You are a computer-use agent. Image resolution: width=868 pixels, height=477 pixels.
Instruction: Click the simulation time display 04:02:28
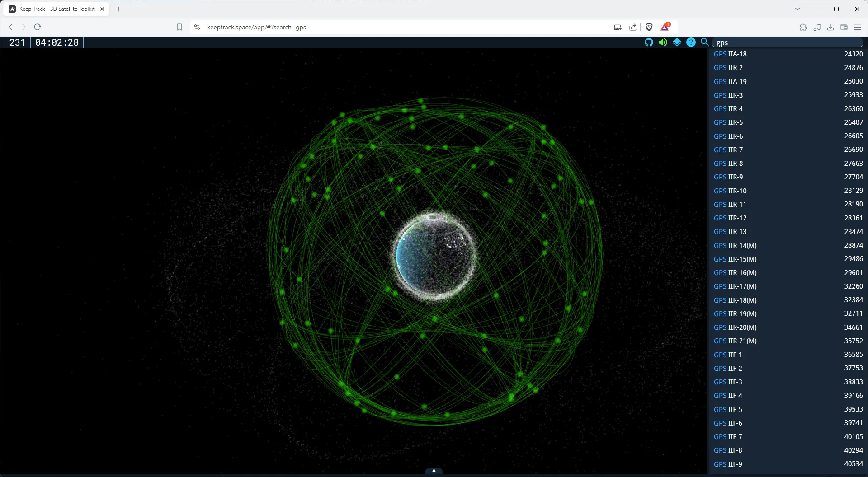click(x=57, y=42)
